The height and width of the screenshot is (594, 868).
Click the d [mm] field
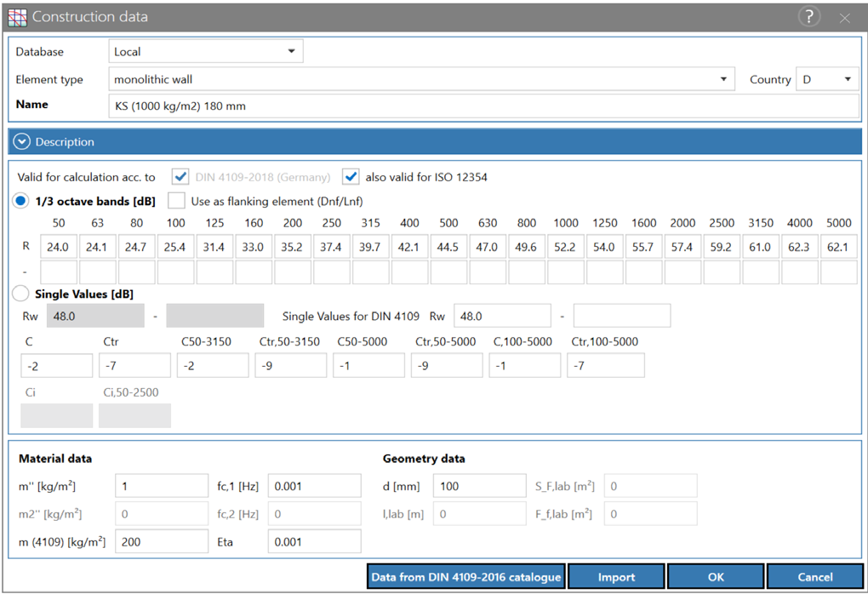[479, 486]
